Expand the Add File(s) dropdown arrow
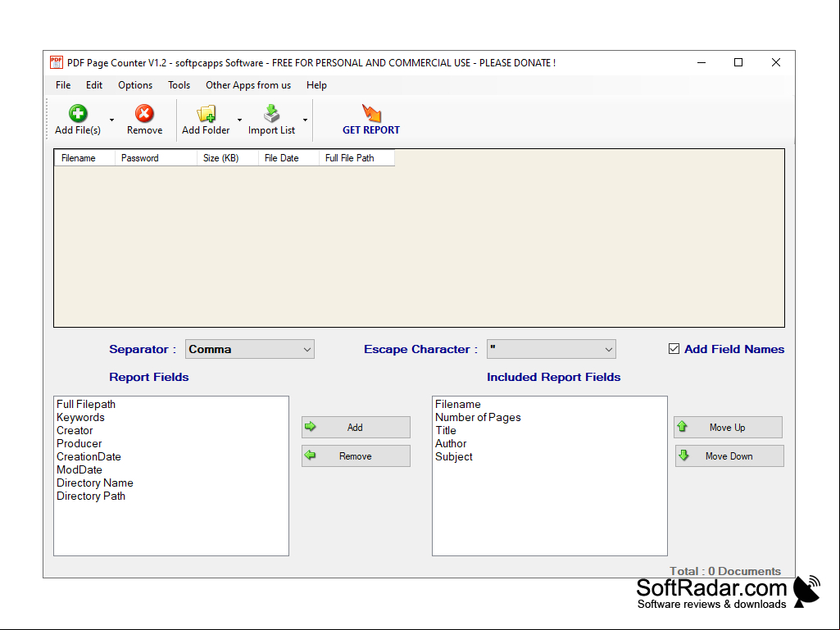 [111, 120]
